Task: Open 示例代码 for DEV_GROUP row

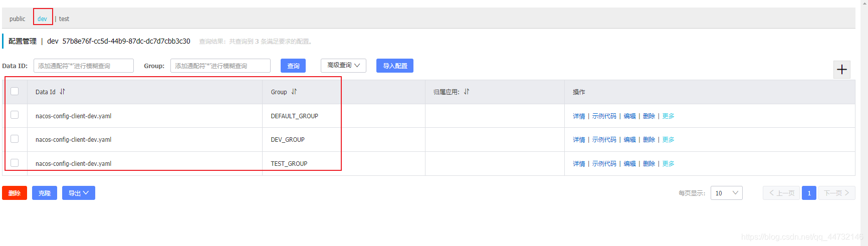Action: coord(604,140)
